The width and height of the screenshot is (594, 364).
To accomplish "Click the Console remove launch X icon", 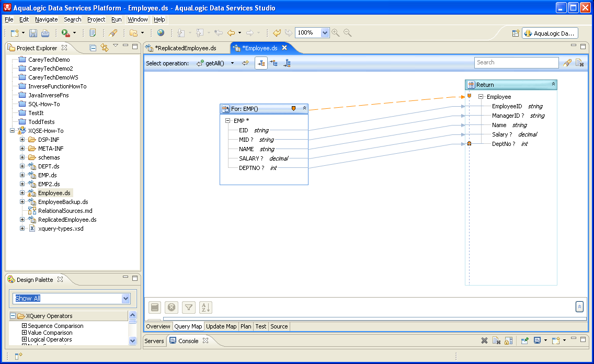I will [484, 340].
